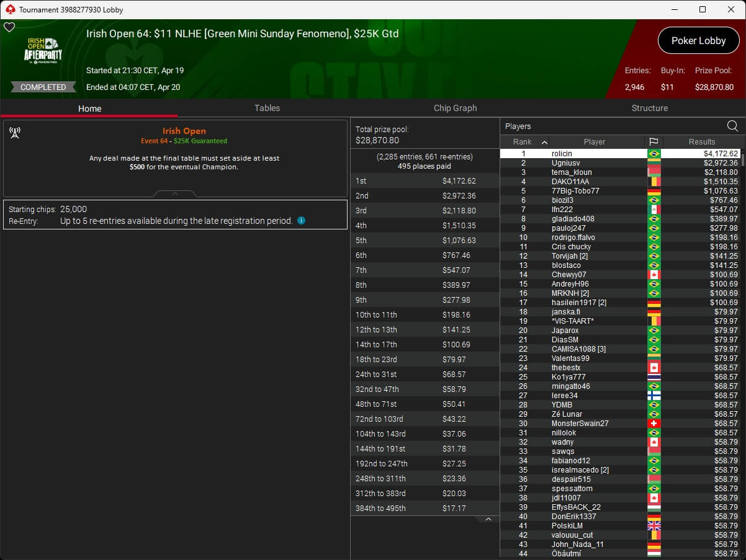The width and height of the screenshot is (746, 560).
Task: Select player Ugniusv in the list
Action: pyautogui.click(x=565, y=163)
